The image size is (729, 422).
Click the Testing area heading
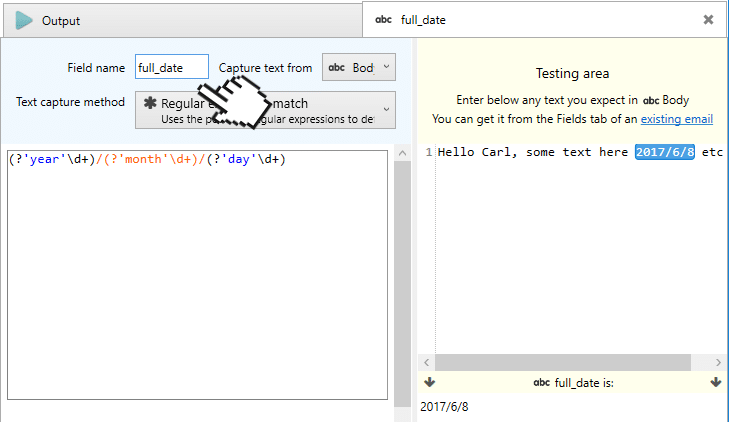tap(572, 73)
